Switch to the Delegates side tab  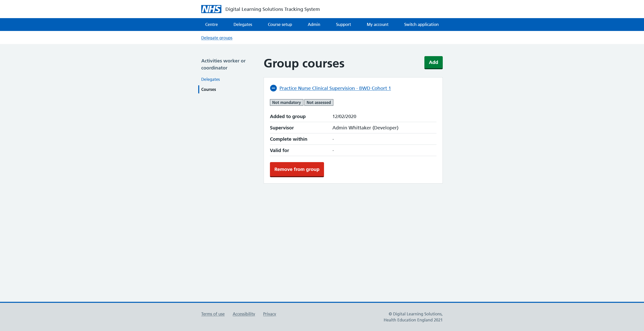point(210,79)
